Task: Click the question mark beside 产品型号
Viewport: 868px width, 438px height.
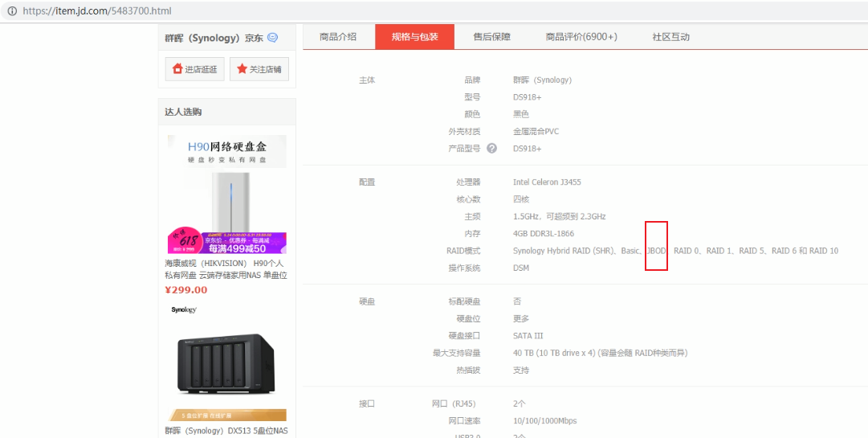Action: (x=491, y=149)
